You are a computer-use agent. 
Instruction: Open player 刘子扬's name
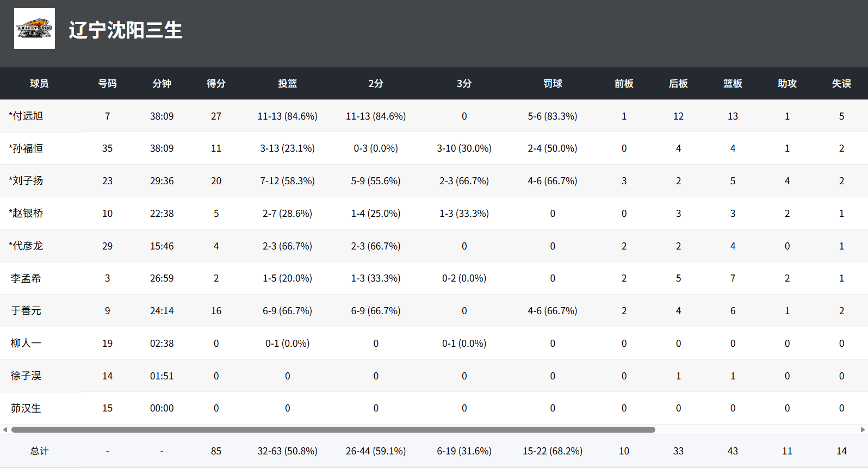(x=26, y=181)
